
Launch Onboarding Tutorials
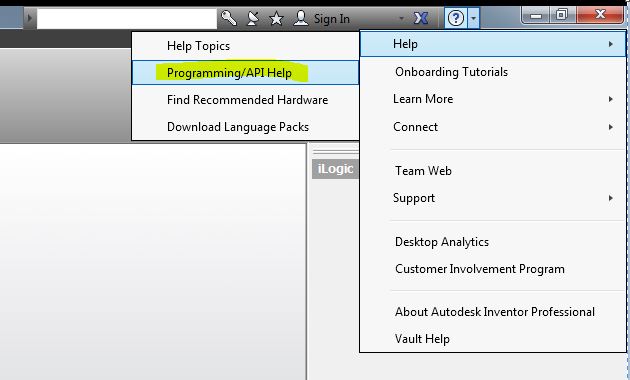(493, 72)
